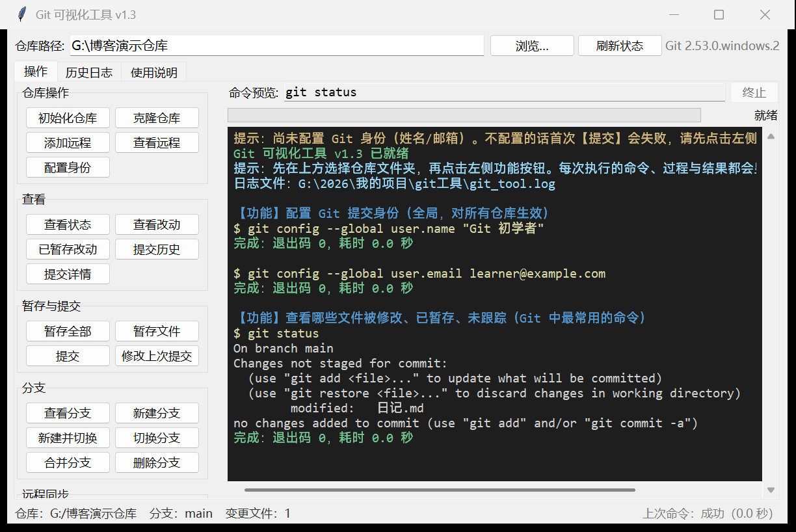Click "上次命令: 成功" status bar entry
The width and height of the screenshot is (796, 532).
click(708, 514)
